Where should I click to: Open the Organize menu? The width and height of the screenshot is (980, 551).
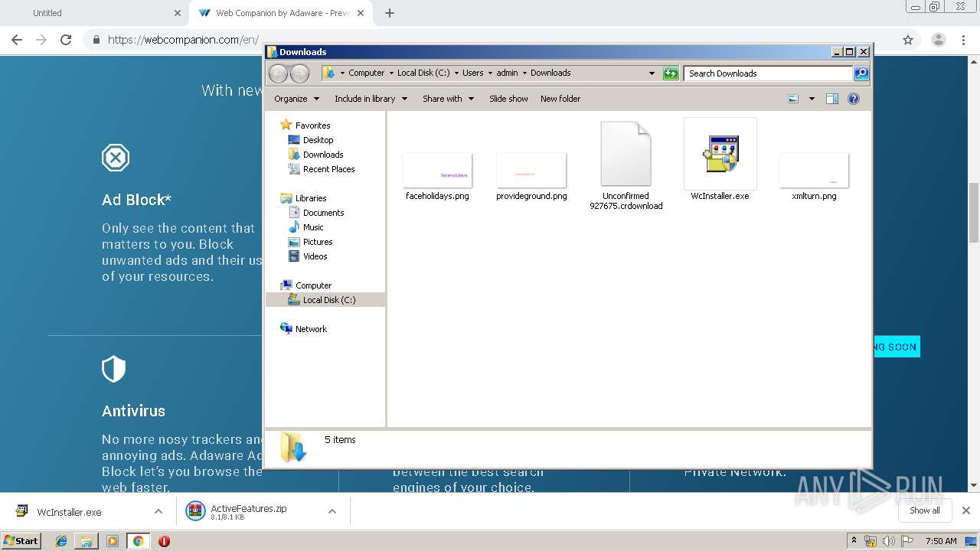tap(296, 99)
